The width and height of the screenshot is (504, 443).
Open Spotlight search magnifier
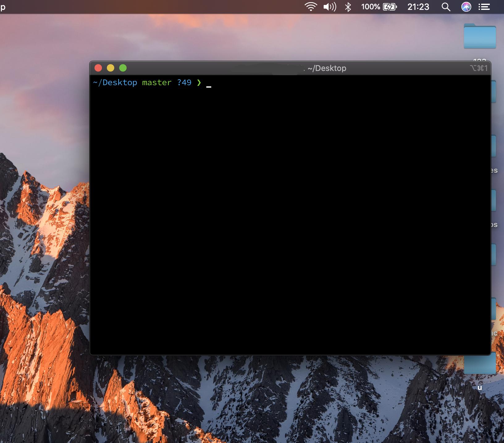(x=446, y=7)
